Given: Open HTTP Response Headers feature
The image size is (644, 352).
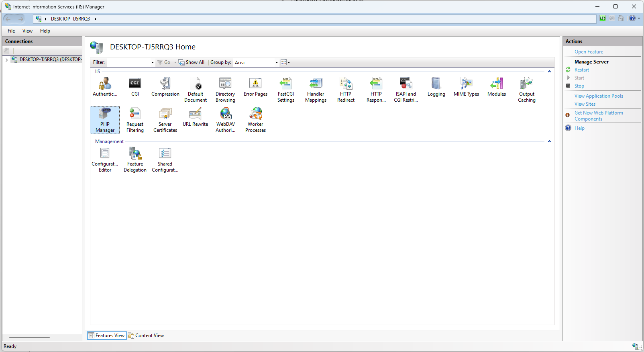Looking at the screenshot, I should [x=376, y=90].
